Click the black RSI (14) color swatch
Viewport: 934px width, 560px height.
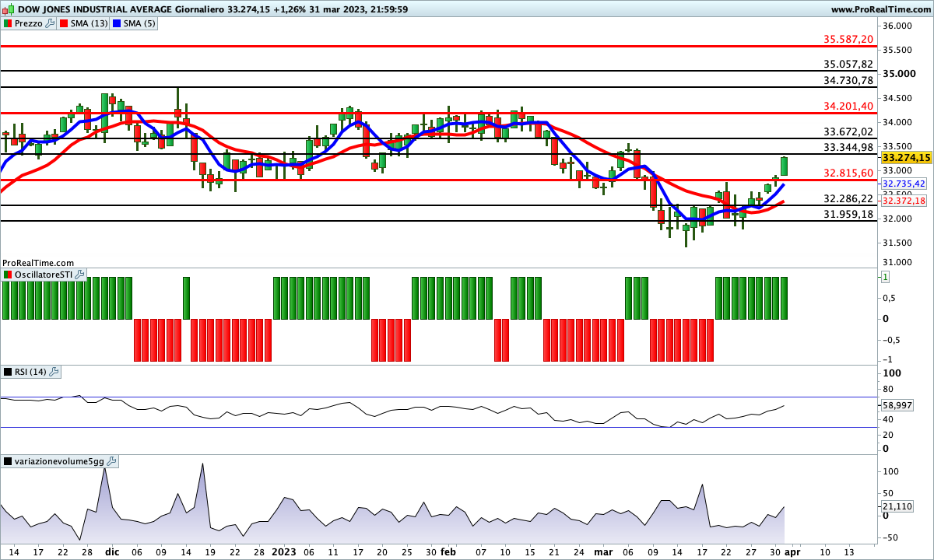8,372
